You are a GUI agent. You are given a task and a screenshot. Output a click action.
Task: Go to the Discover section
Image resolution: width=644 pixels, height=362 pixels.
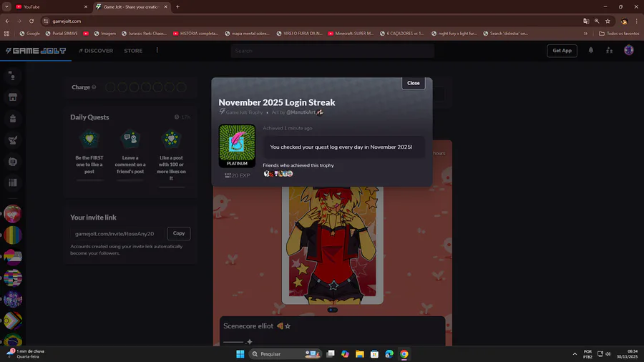[x=96, y=51]
